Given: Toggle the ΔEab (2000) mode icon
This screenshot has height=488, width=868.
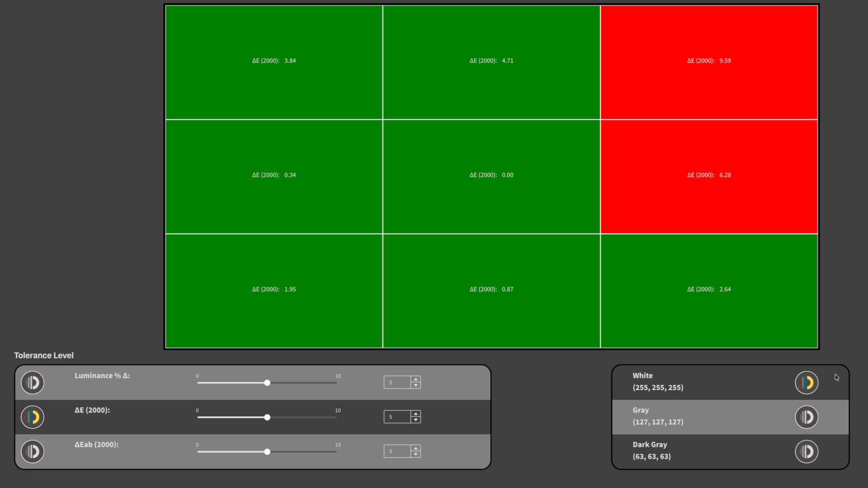Looking at the screenshot, I should (x=33, y=451).
